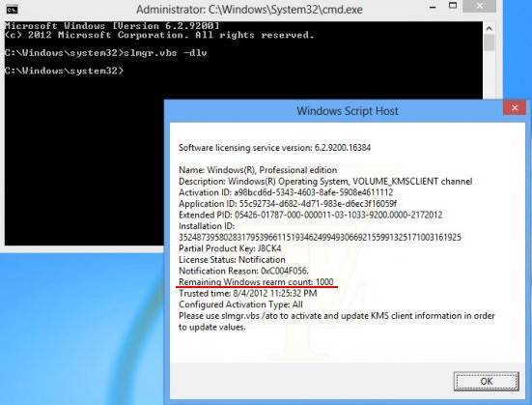The height and width of the screenshot is (405, 532).
Task: Click 'Software licensing service version' line
Action: pos(274,148)
